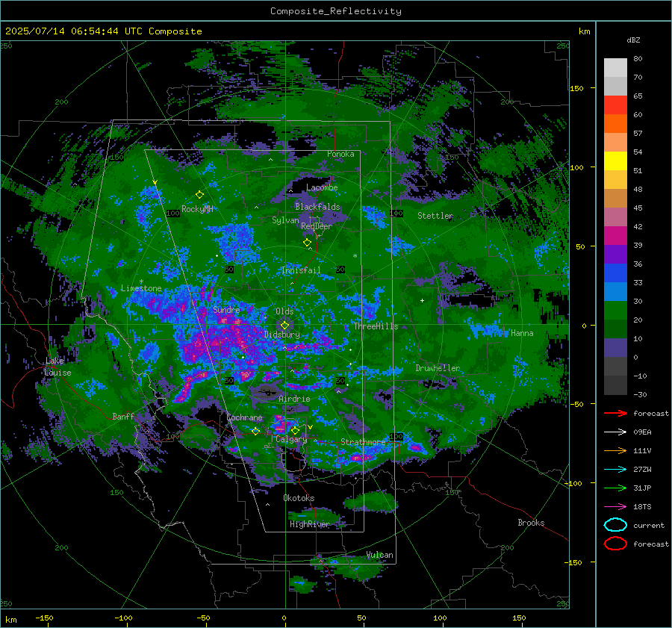
Task: Click the Okotoks city label
Action: click(299, 498)
